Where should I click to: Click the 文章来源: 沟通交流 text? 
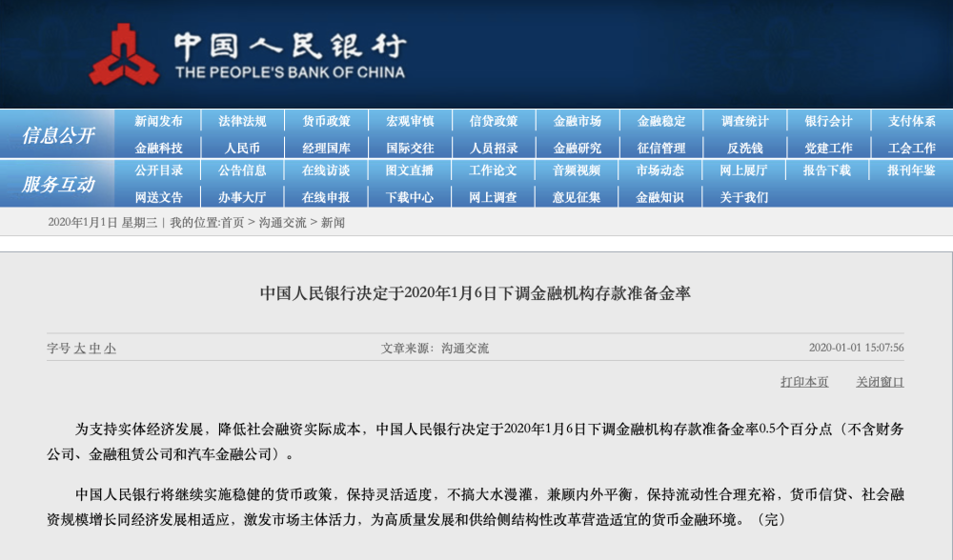(x=436, y=349)
